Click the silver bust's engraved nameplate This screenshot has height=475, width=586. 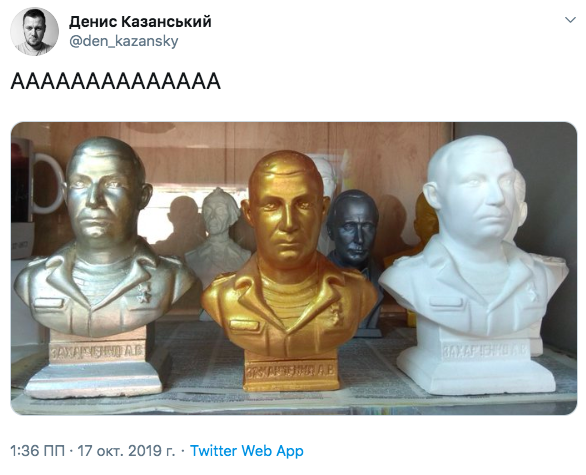pos(97,352)
